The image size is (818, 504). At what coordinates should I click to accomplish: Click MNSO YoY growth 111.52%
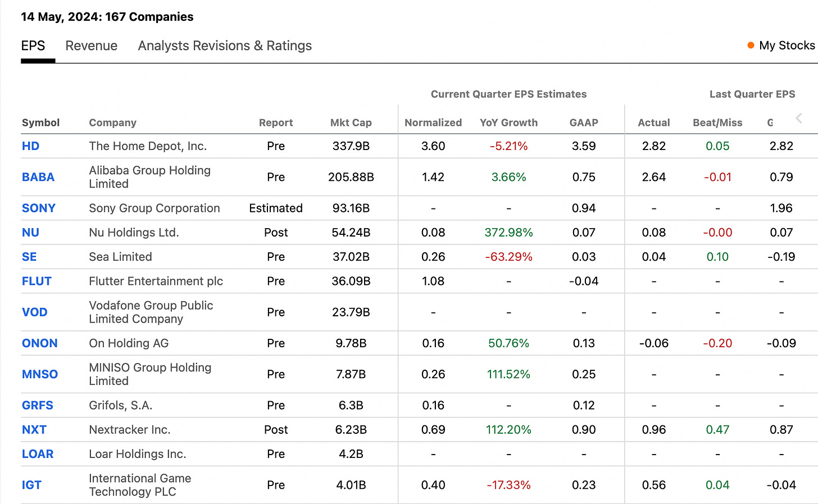click(509, 374)
